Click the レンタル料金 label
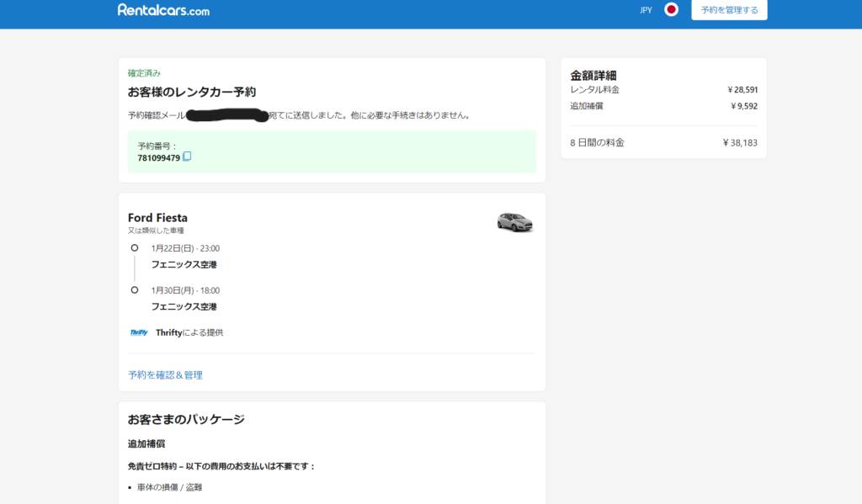This screenshot has width=862, height=504. [595, 89]
